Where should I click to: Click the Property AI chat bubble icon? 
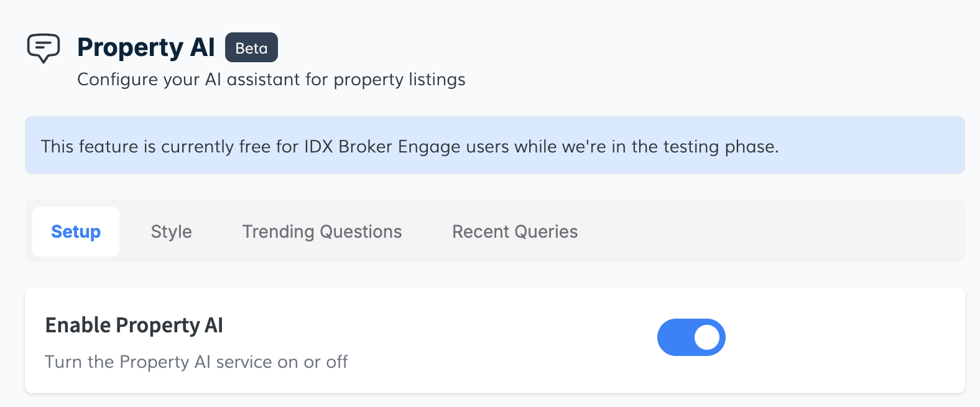pyautogui.click(x=44, y=48)
